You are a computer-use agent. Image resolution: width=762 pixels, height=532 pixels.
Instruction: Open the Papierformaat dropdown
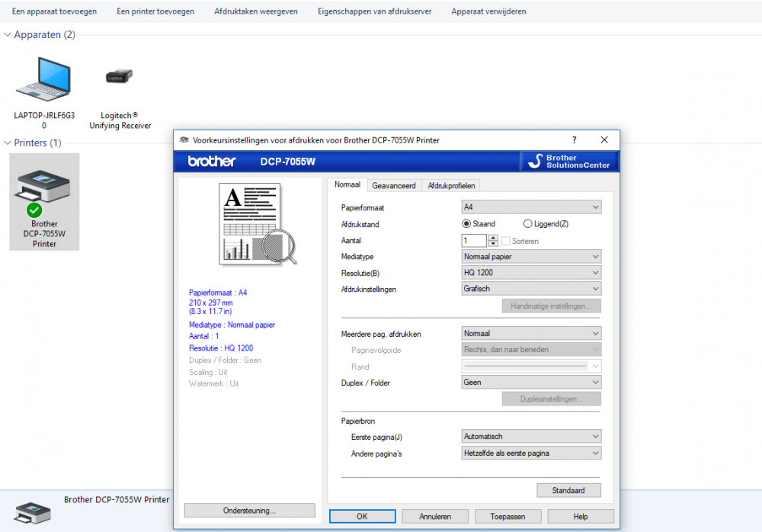(531, 207)
